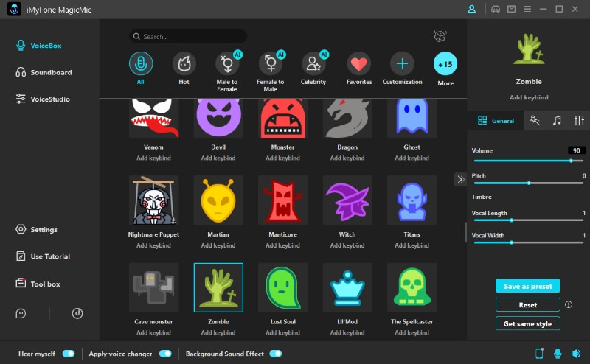590x364 pixels.
Task: Select the Witch voice
Action: click(347, 200)
